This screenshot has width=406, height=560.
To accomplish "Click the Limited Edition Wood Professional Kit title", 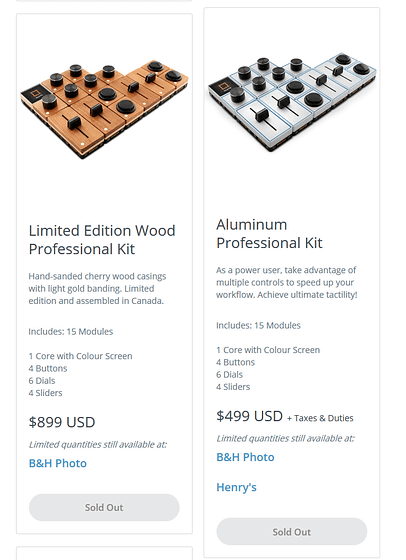I will [x=102, y=240].
